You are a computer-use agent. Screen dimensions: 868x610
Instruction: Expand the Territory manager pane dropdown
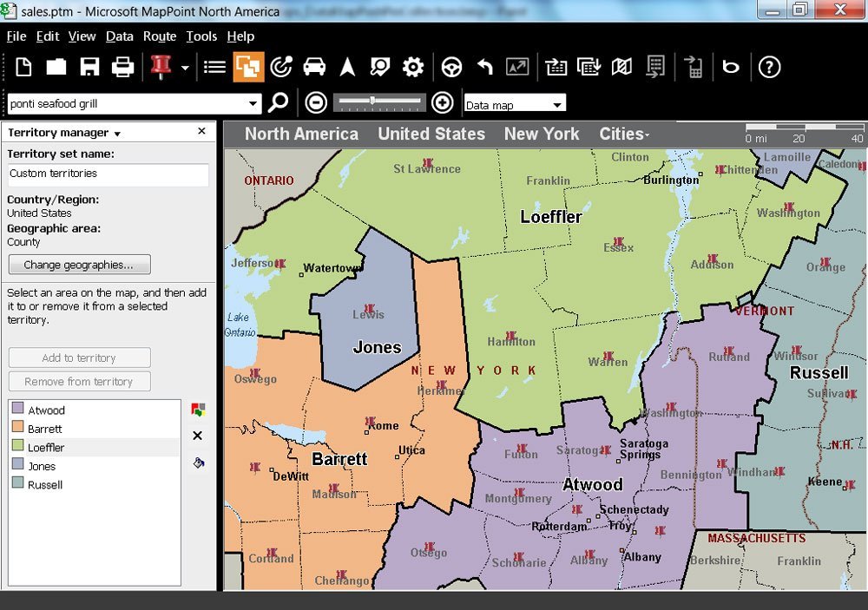(x=117, y=134)
